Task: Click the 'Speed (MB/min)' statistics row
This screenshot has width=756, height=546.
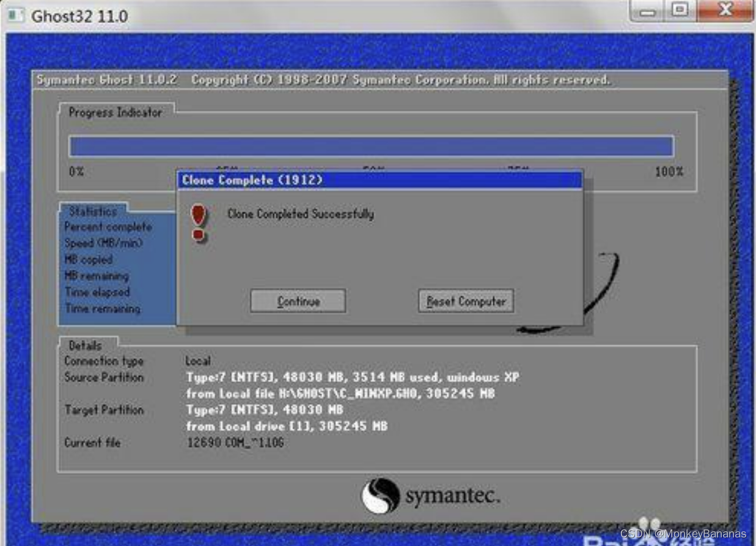Action: coord(103,243)
